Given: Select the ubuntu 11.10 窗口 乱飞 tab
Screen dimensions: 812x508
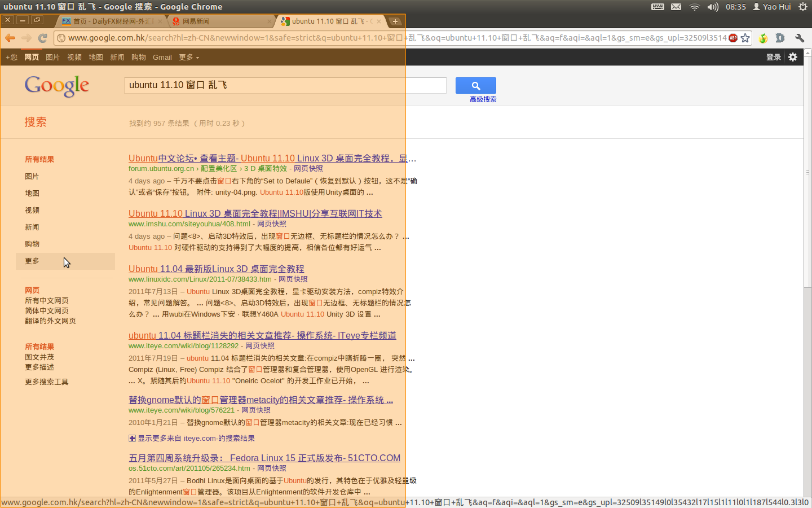Looking at the screenshot, I should point(332,21).
